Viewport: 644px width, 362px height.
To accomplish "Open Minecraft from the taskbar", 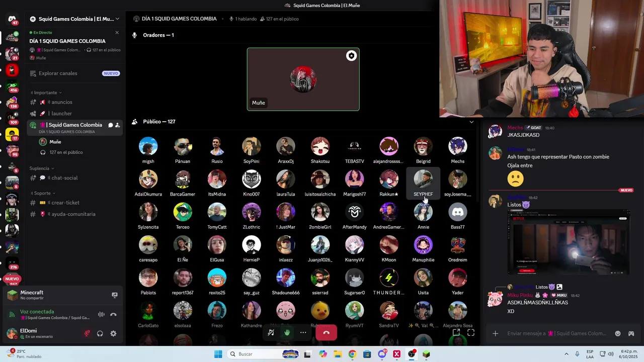I will (x=426, y=354).
